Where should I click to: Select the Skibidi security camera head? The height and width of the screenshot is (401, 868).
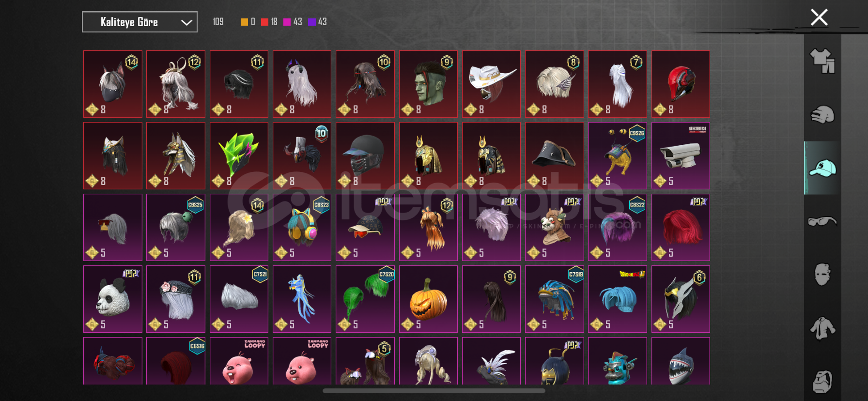681,155
